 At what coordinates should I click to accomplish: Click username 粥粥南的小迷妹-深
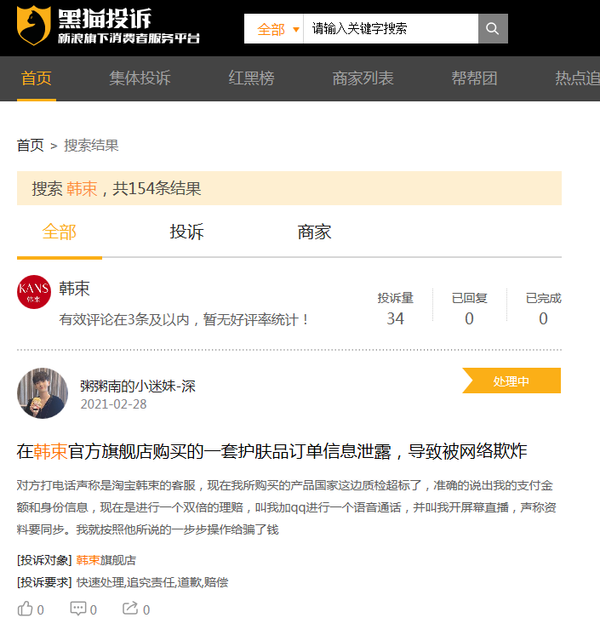(138, 386)
